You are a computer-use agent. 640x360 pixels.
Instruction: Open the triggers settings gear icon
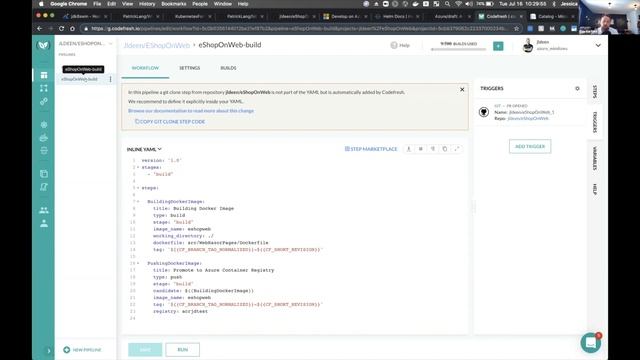(577, 88)
